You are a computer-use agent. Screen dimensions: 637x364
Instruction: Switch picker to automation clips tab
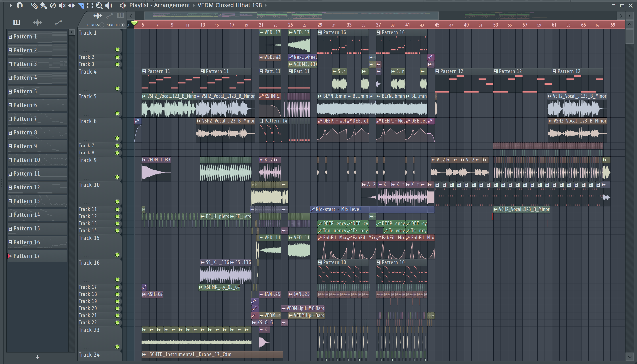58,23
